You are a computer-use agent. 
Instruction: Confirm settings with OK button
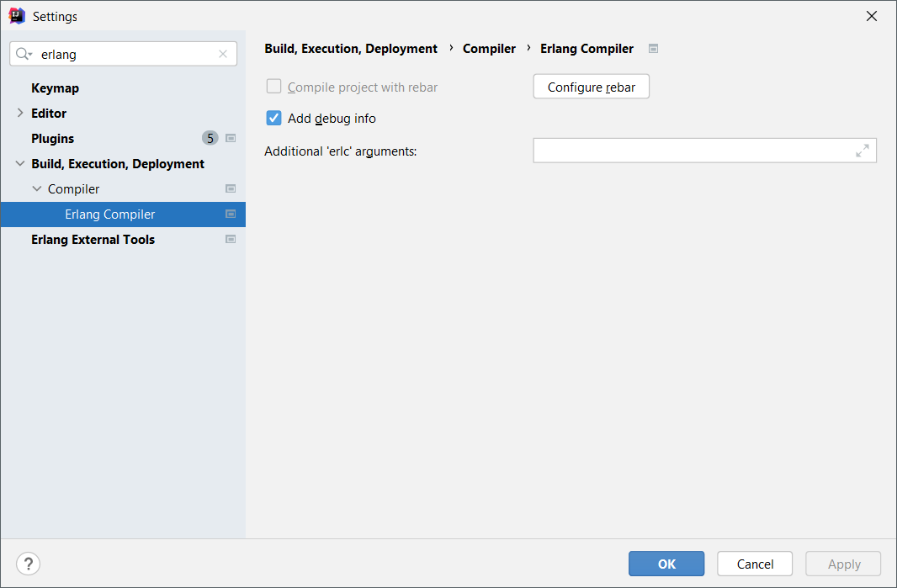tap(666, 564)
